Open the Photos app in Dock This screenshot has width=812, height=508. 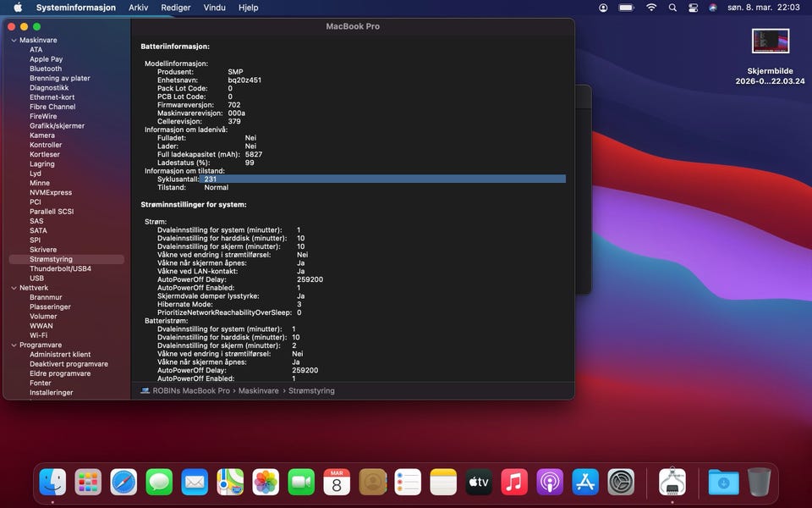coord(266,482)
